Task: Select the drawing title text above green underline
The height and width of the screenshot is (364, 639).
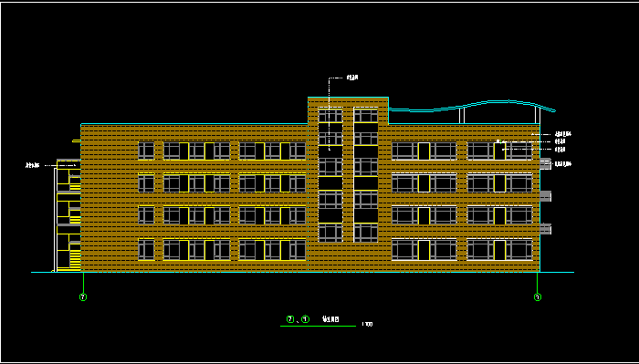Action: pyautogui.click(x=330, y=319)
